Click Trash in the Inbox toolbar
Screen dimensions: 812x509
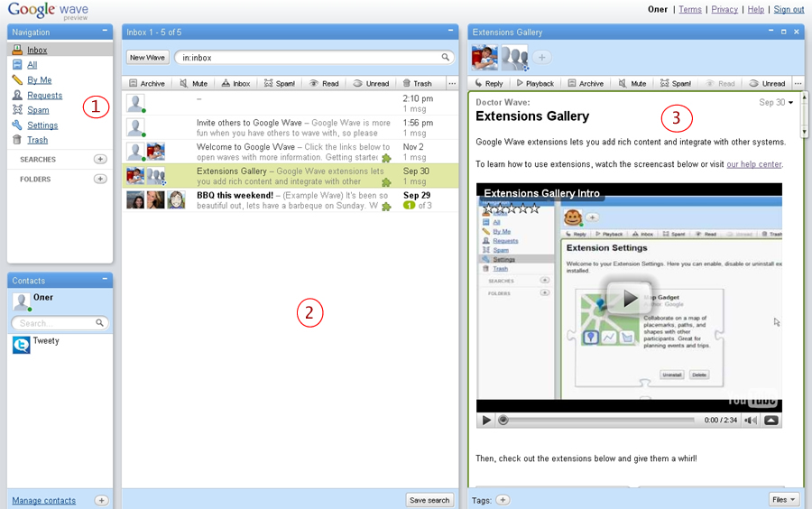click(x=418, y=83)
